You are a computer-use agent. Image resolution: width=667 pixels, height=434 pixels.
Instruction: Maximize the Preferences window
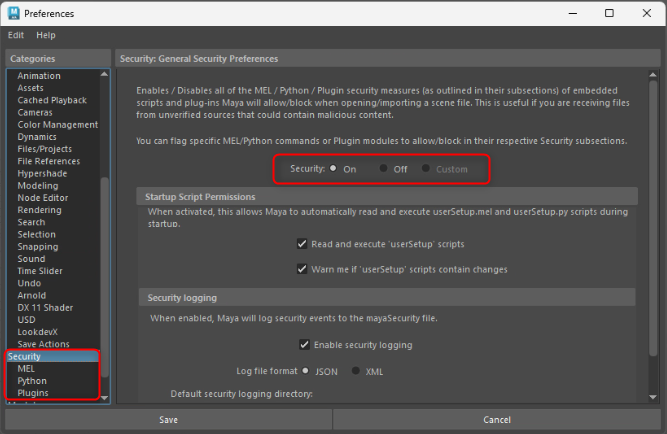point(609,13)
